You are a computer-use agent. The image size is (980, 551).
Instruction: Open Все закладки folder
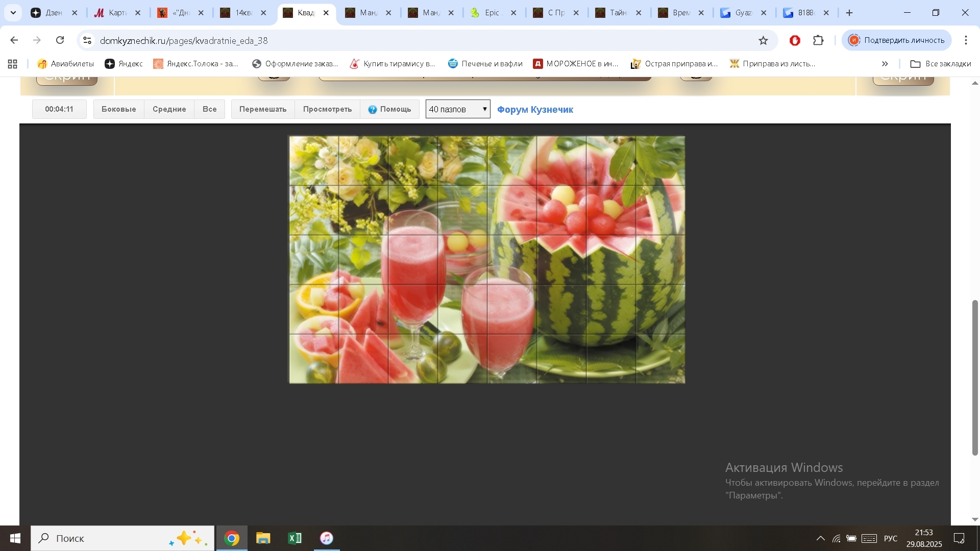tap(941, 64)
